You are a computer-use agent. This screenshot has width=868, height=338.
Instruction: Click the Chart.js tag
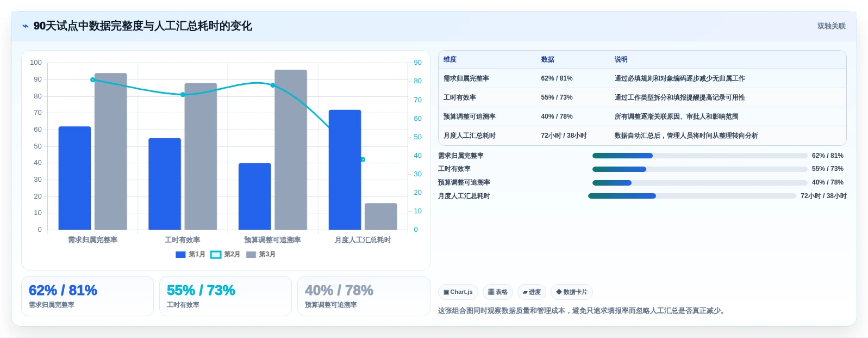tap(458, 292)
